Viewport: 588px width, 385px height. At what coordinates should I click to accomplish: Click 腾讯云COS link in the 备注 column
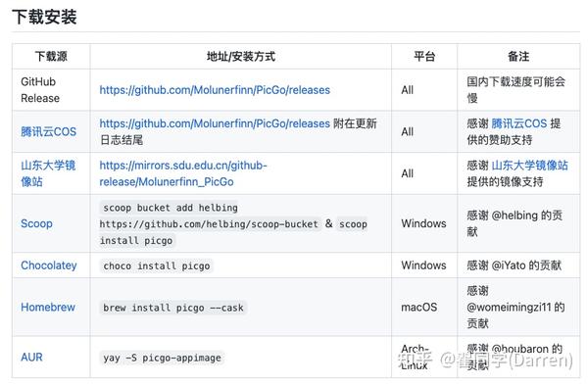pos(519,123)
